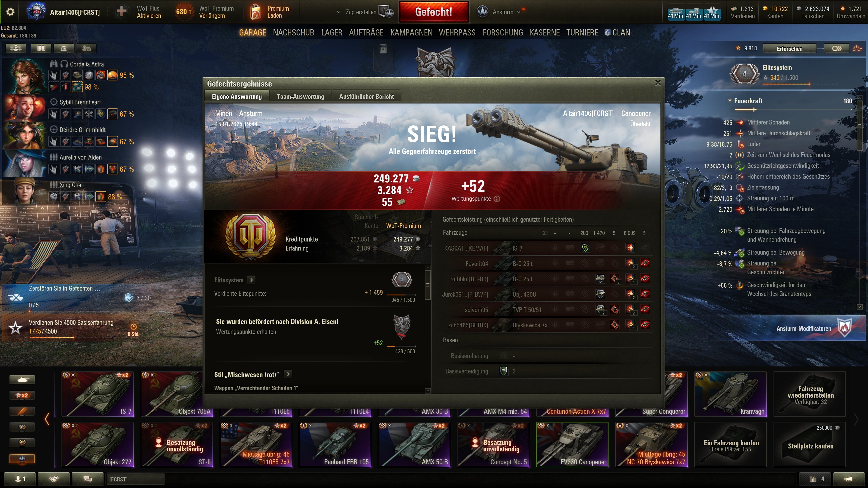Image resolution: width=868 pixels, height=488 pixels.
Task: Click the Ansturm-Modifikatoren shield icon
Action: [x=844, y=328]
